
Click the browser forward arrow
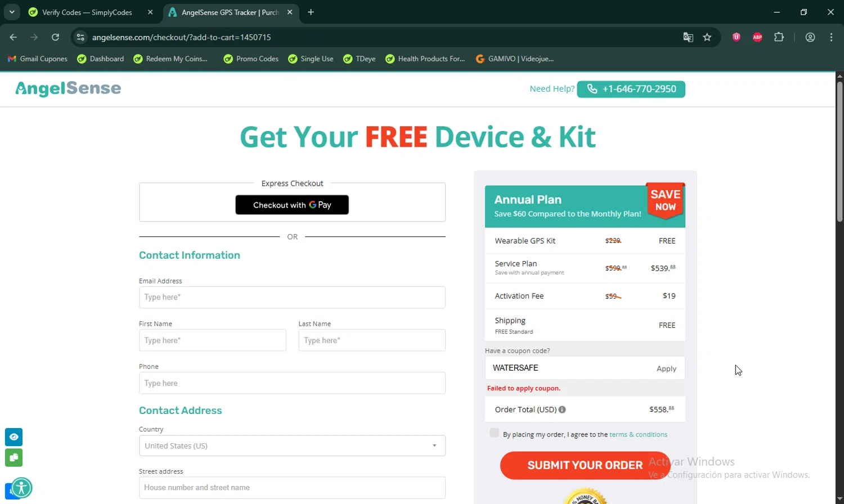coord(34,37)
